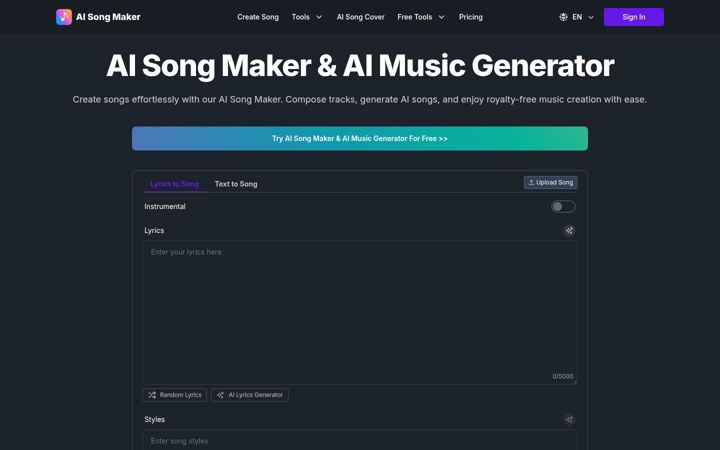This screenshot has width=720, height=450.
Task: Click the Upload Song button
Action: (551, 182)
